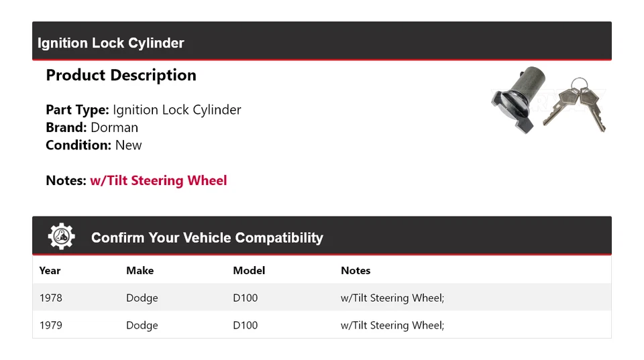Open the ignition lock cylinder product image

click(548, 100)
